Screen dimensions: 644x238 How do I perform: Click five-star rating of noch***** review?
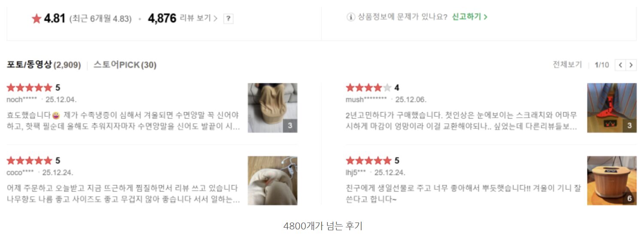[29, 88]
